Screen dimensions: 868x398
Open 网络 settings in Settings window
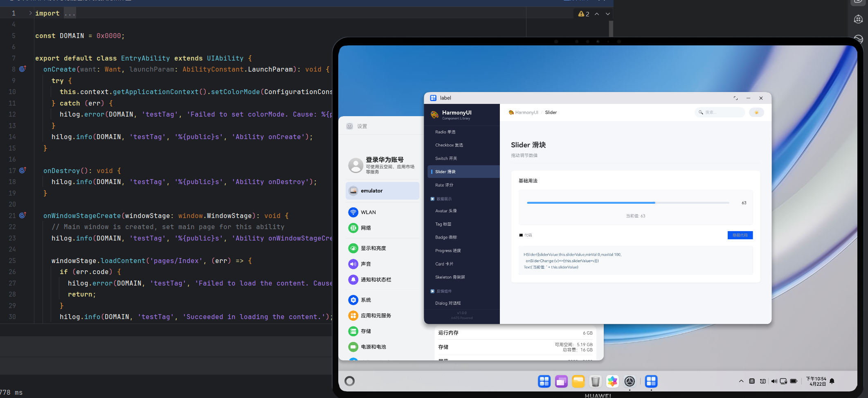click(x=382, y=228)
